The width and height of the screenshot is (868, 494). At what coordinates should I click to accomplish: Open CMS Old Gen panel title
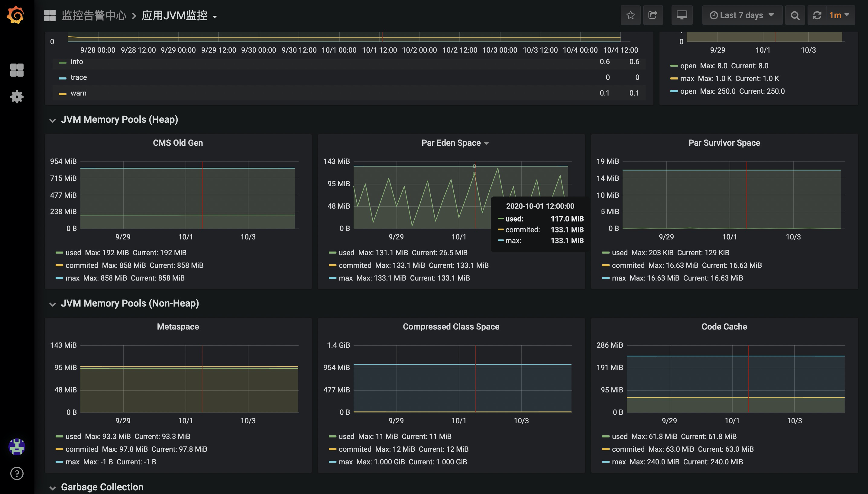point(178,143)
